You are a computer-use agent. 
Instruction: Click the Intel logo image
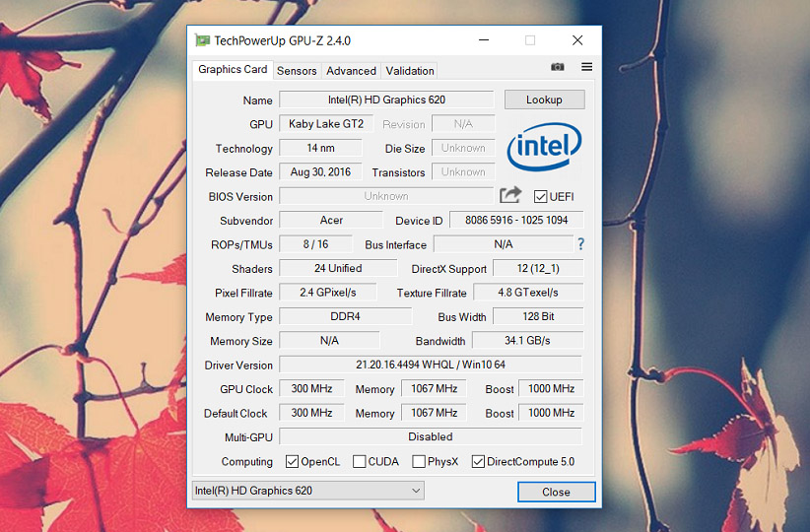[x=544, y=147]
